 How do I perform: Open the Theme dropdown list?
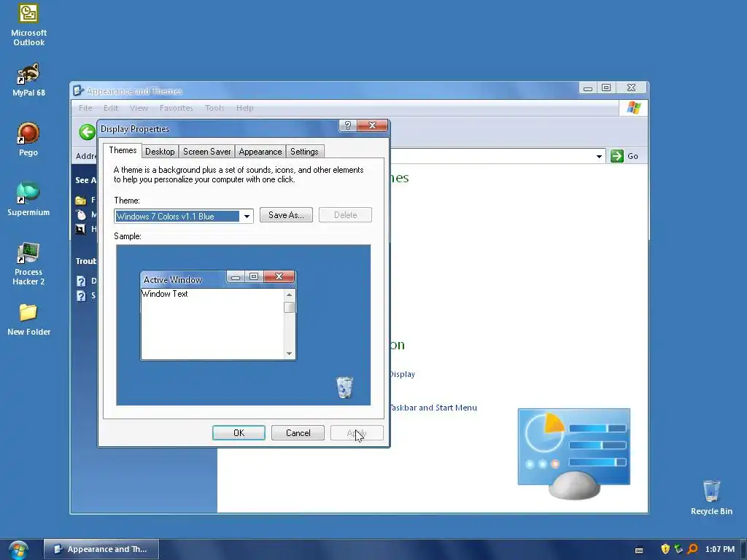247,216
